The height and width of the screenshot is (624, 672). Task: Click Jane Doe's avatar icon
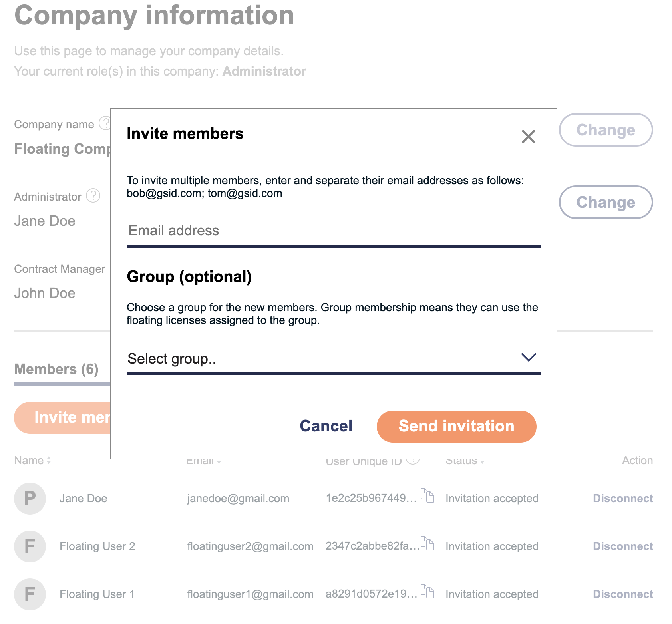coord(30,498)
